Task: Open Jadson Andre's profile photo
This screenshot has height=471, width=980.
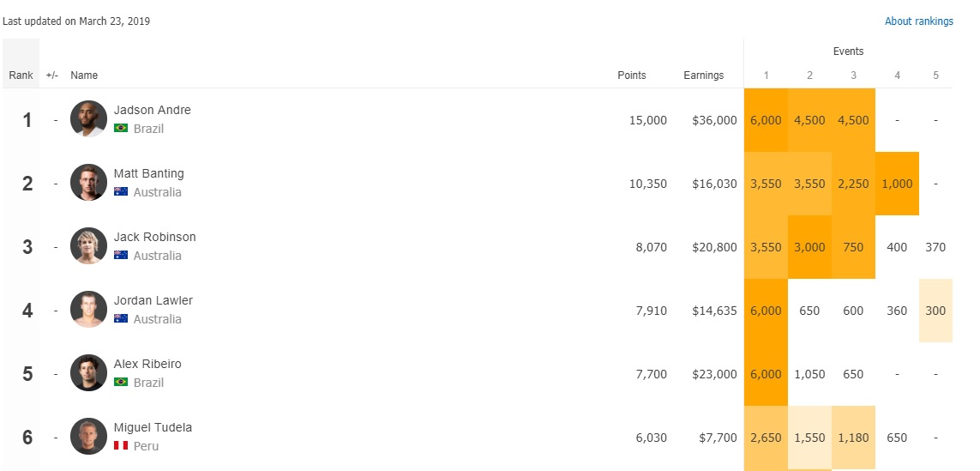Action: (x=89, y=119)
